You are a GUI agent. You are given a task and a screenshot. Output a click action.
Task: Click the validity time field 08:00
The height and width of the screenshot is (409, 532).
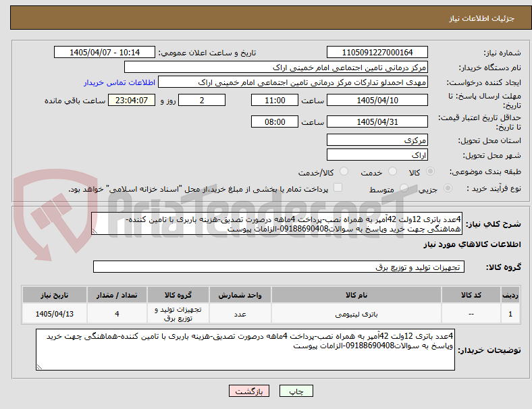point(275,121)
